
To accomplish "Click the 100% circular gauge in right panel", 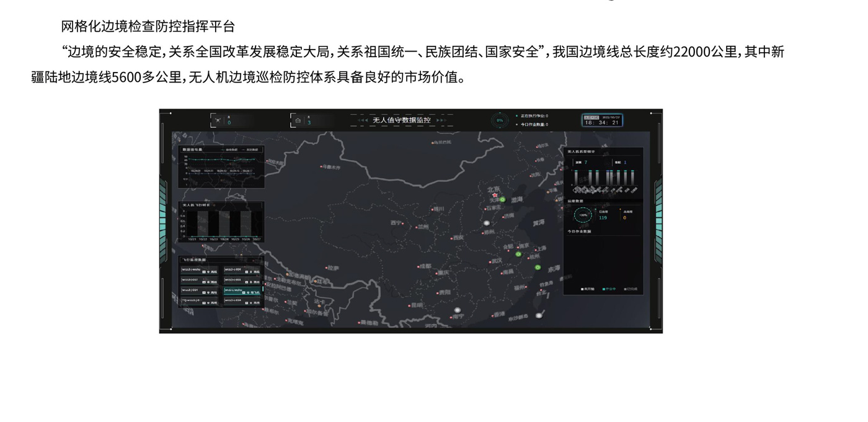I will click(582, 215).
